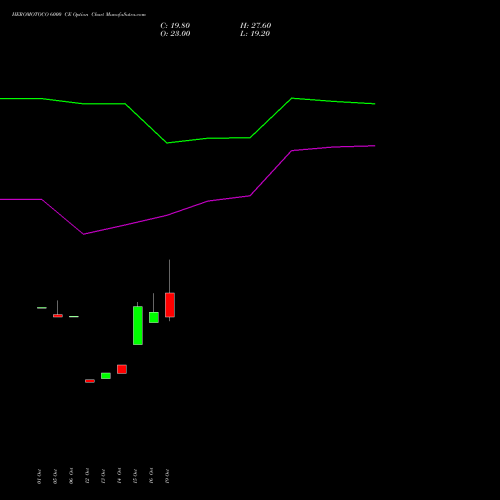
Task: Click the small green candle for 13 Oct
Action: pos(106,376)
